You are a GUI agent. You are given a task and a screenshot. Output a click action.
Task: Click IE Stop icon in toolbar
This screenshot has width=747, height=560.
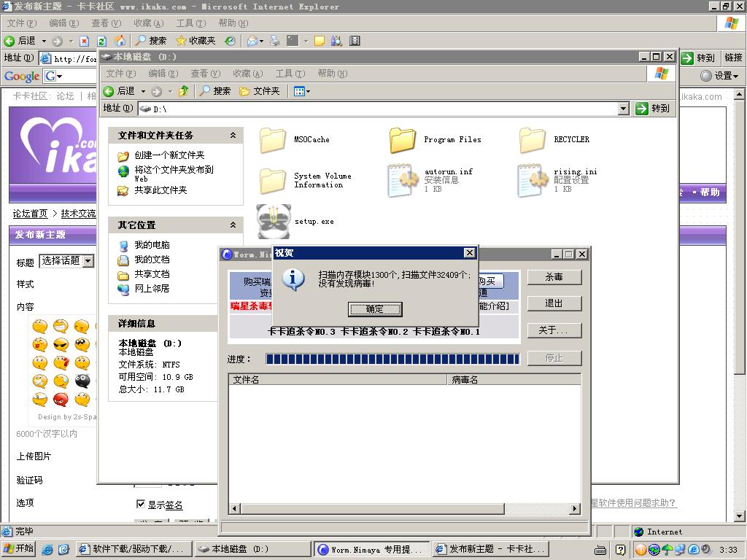[85, 41]
